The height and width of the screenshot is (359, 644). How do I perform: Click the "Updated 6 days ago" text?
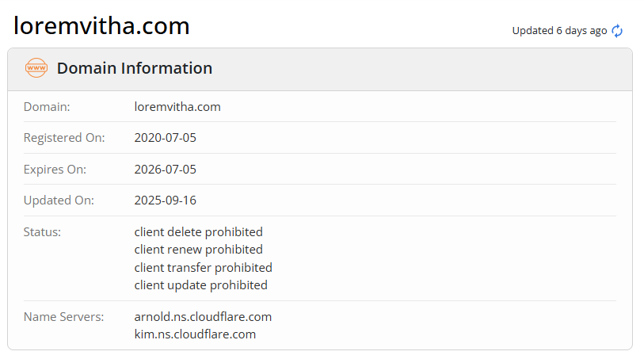[559, 31]
